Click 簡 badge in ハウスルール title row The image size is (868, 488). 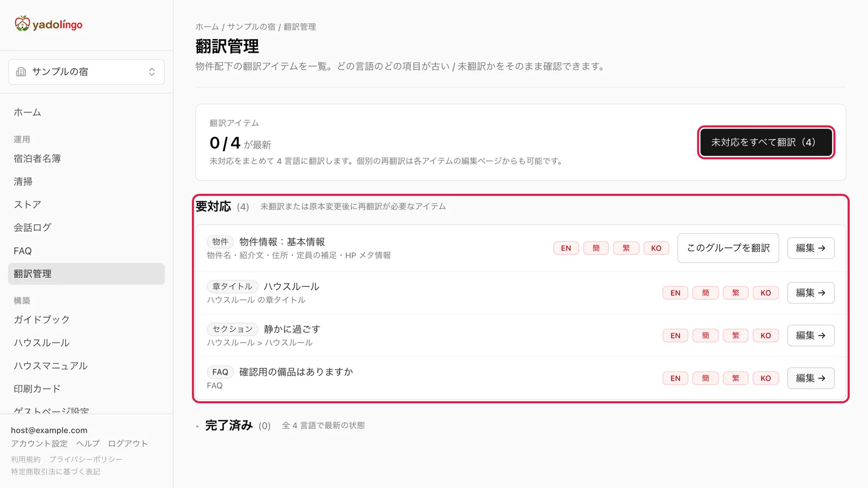click(705, 293)
